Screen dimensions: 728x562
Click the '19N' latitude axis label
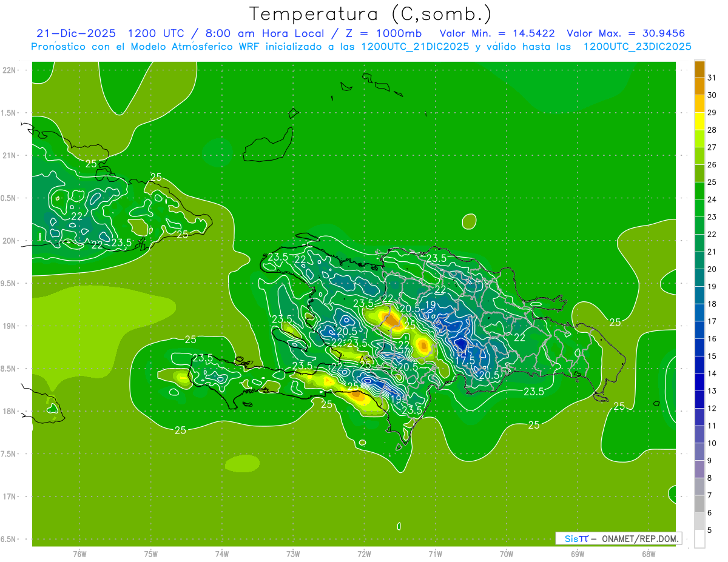tap(9, 326)
